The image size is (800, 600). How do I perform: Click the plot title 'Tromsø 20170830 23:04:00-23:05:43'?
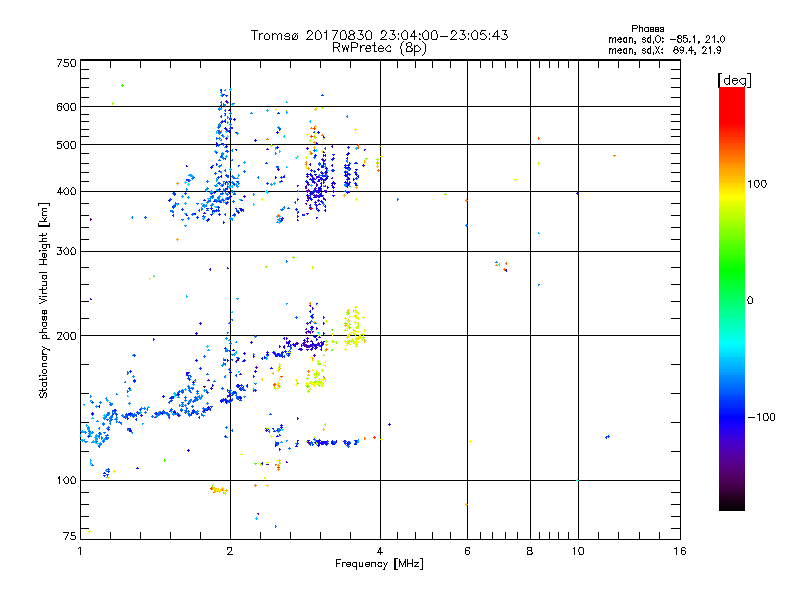click(379, 35)
